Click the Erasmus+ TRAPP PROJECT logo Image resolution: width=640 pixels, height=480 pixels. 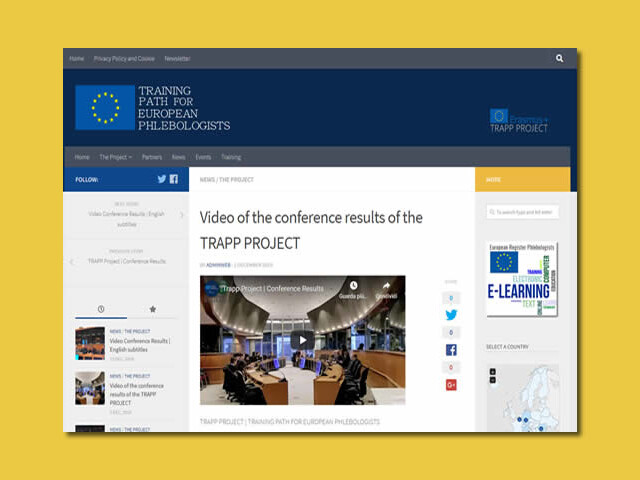coord(518,121)
